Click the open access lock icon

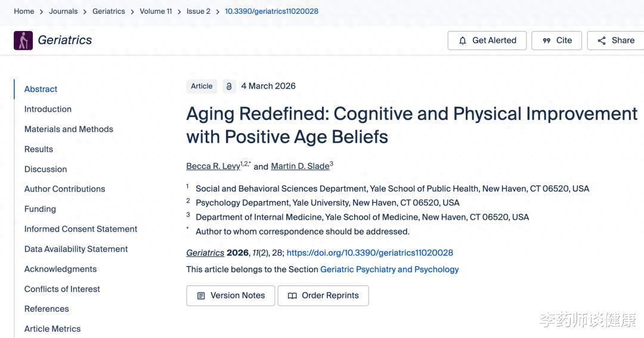pos(229,87)
